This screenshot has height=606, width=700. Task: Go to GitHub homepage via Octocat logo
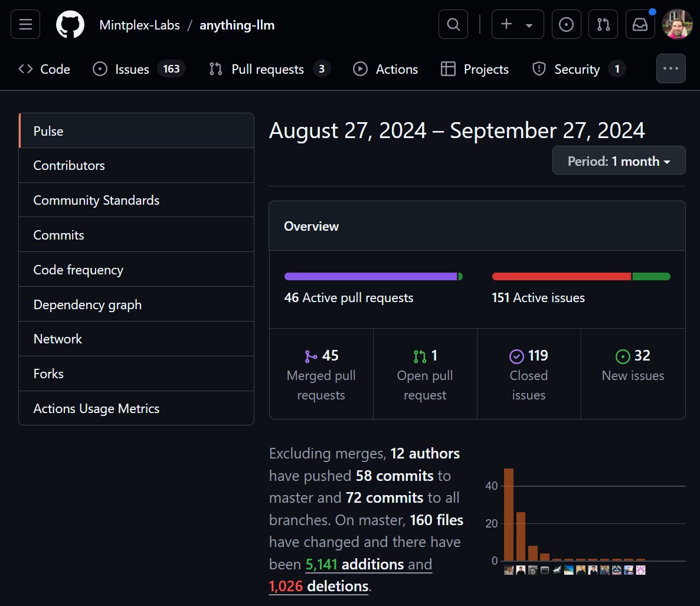(70, 25)
